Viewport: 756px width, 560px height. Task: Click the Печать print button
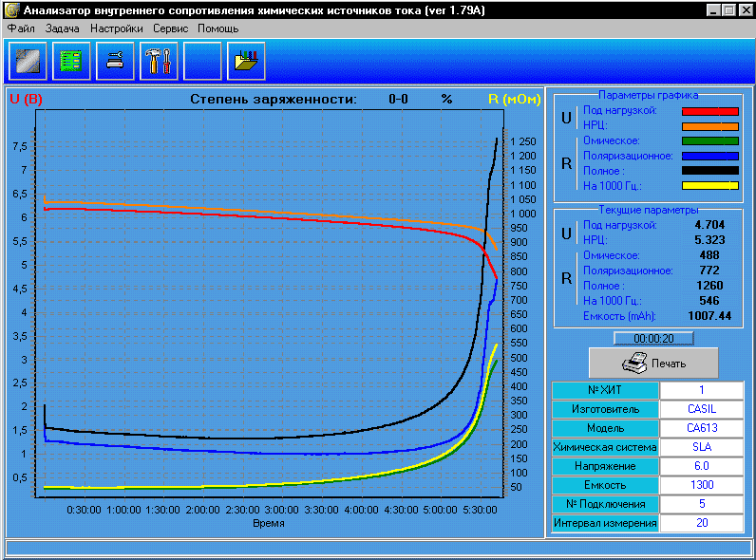pos(653,363)
